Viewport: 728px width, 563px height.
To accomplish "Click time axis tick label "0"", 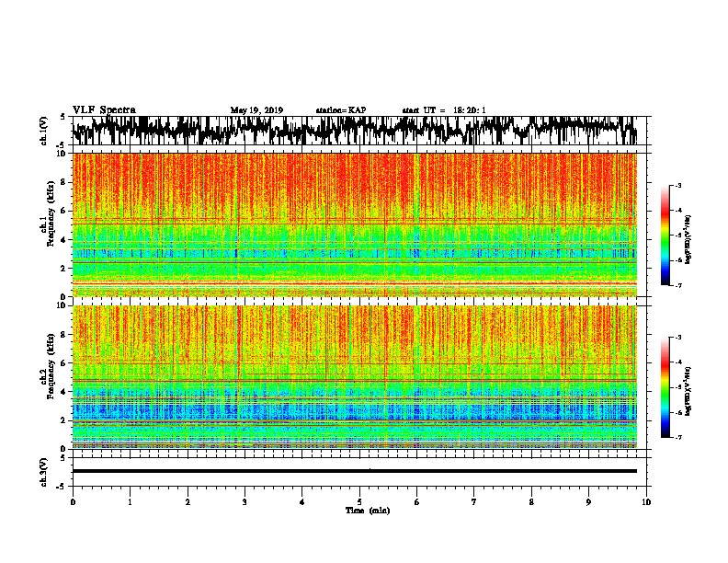I will pos(73,502).
